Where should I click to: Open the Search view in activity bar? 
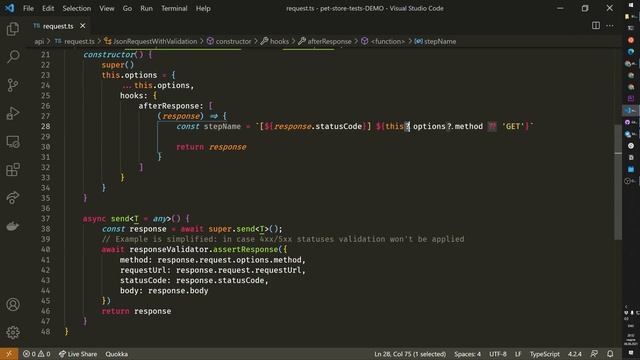coord(13,57)
